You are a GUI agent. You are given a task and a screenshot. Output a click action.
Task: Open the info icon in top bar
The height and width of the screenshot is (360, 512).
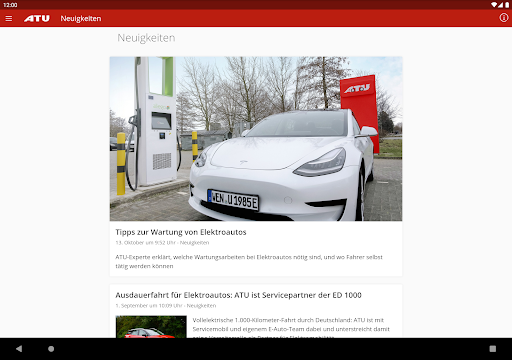504,18
